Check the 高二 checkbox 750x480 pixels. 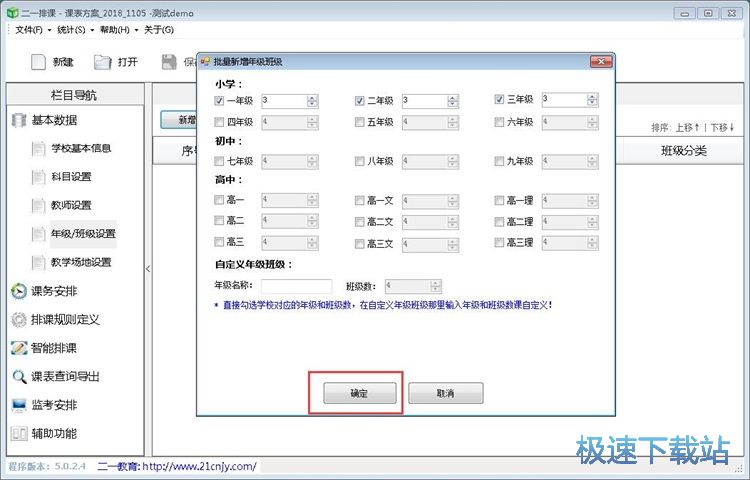[219, 220]
